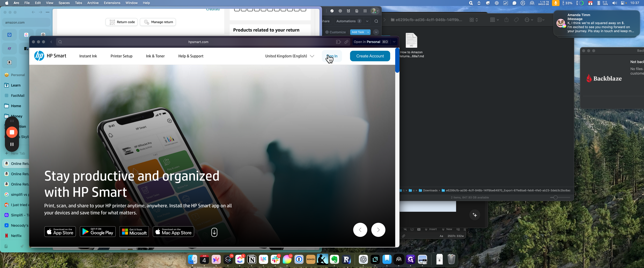Open Notion from the Dock
644x268 pixels.
(252, 259)
